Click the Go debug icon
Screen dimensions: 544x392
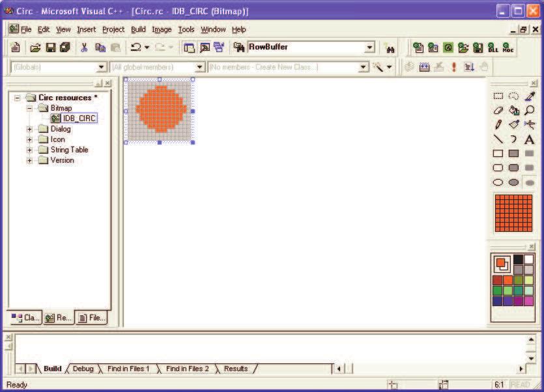click(x=469, y=66)
